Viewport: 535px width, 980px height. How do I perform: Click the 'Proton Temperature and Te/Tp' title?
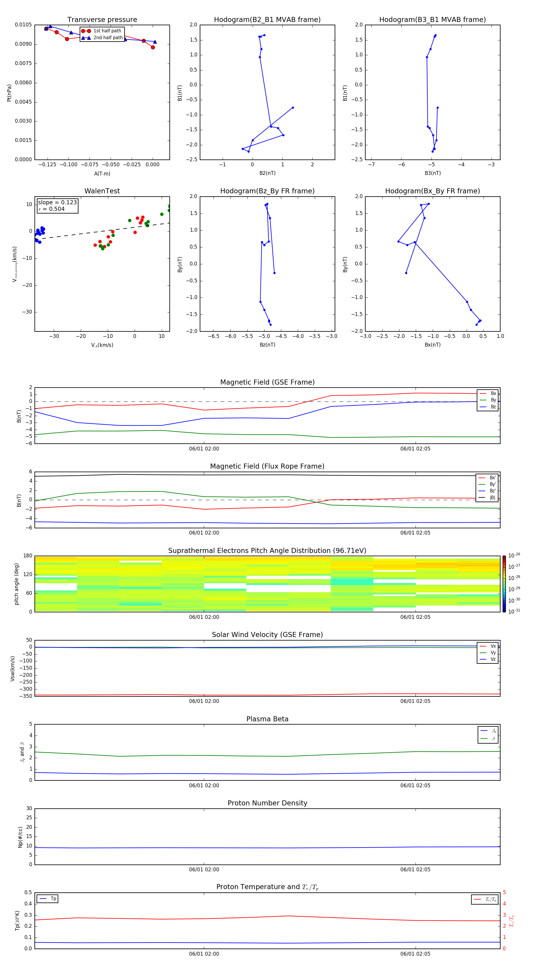[267, 887]
